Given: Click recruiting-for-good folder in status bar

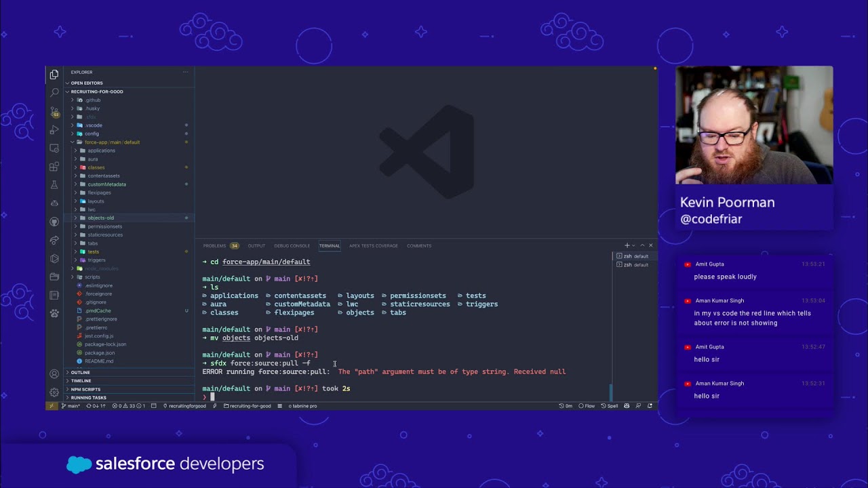Looking at the screenshot, I should click(247, 406).
